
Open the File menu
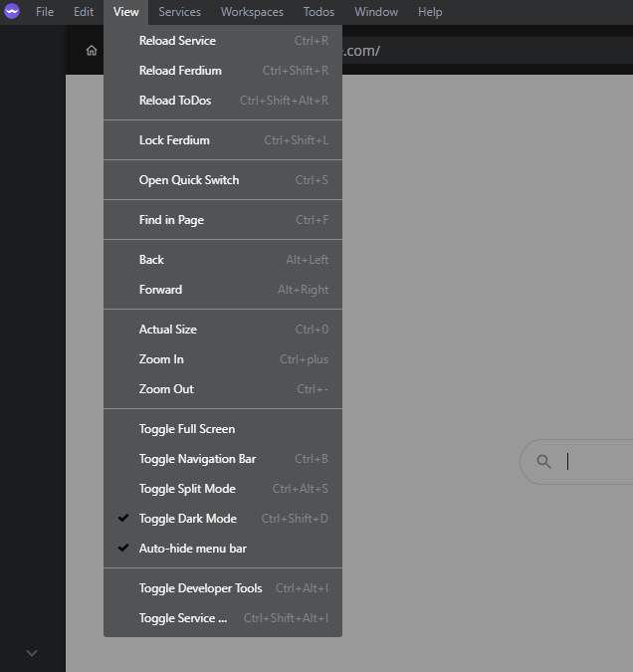(45, 12)
